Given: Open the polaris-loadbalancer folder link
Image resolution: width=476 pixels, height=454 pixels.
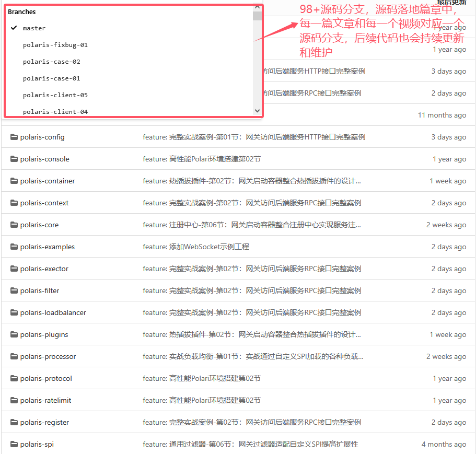Looking at the screenshot, I should point(53,312).
